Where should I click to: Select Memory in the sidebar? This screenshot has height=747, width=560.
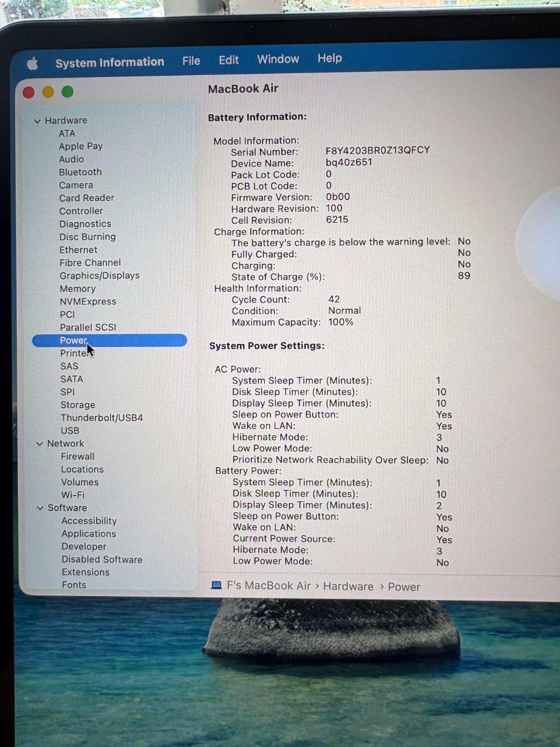click(x=77, y=289)
